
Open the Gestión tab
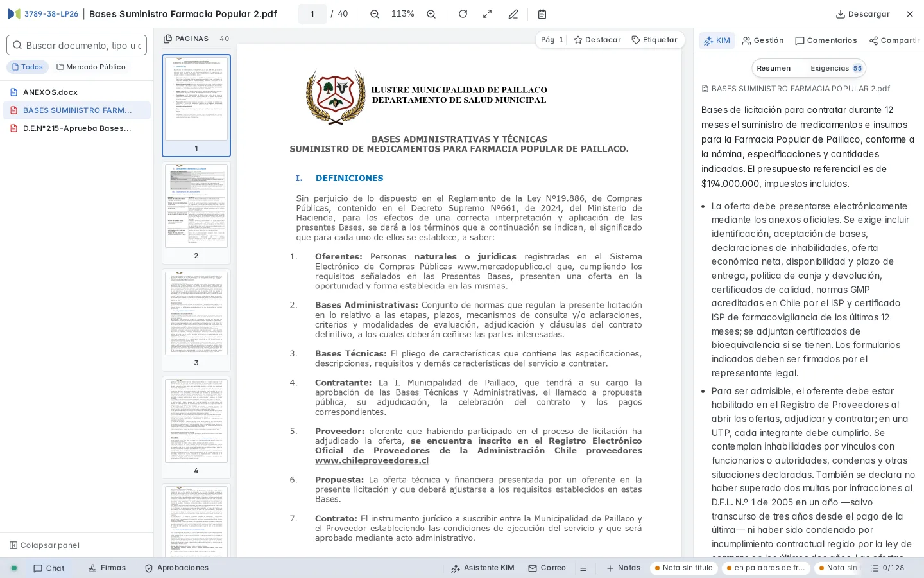click(763, 40)
